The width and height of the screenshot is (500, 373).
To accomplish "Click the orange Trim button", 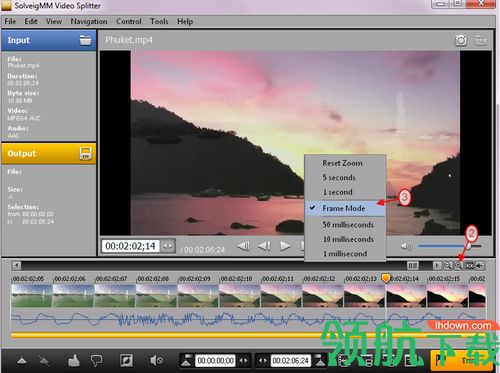I will pos(462,360).
